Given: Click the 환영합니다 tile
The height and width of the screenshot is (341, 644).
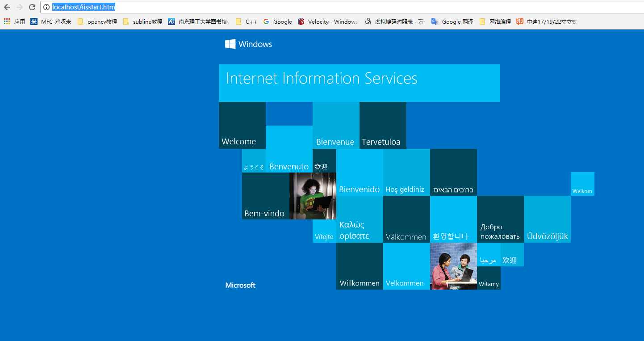Looking at the screenshot, I should 453,219.
